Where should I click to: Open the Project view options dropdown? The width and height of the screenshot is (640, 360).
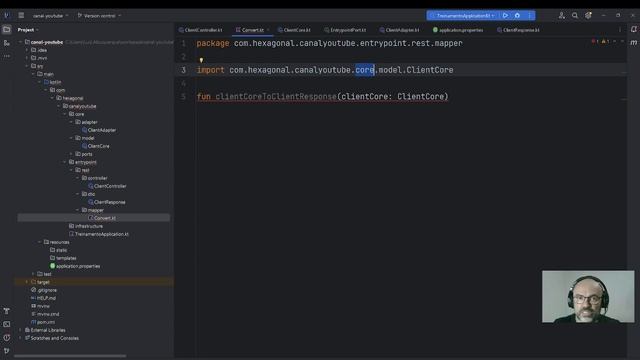pyautogui.click(x=28, y=30)
